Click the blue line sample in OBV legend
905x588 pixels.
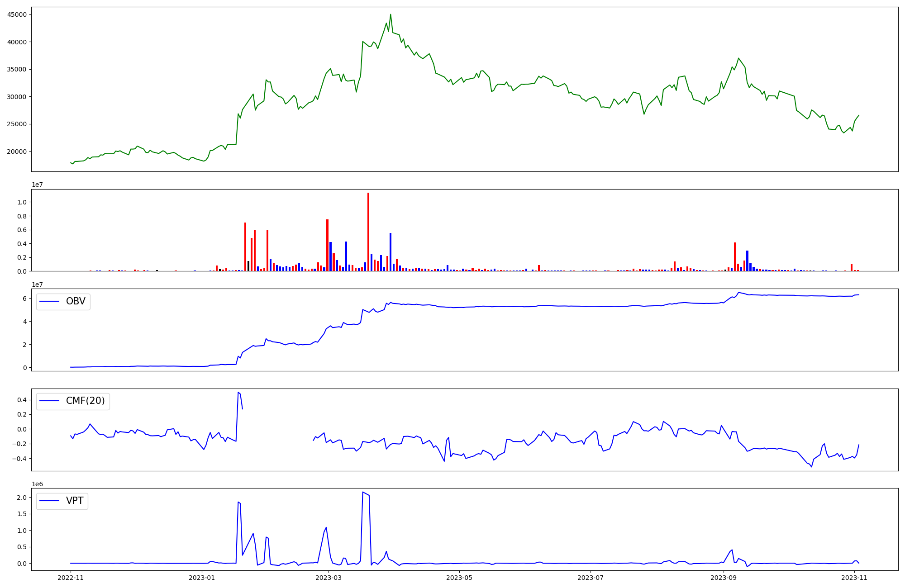(x=50, y=302)
